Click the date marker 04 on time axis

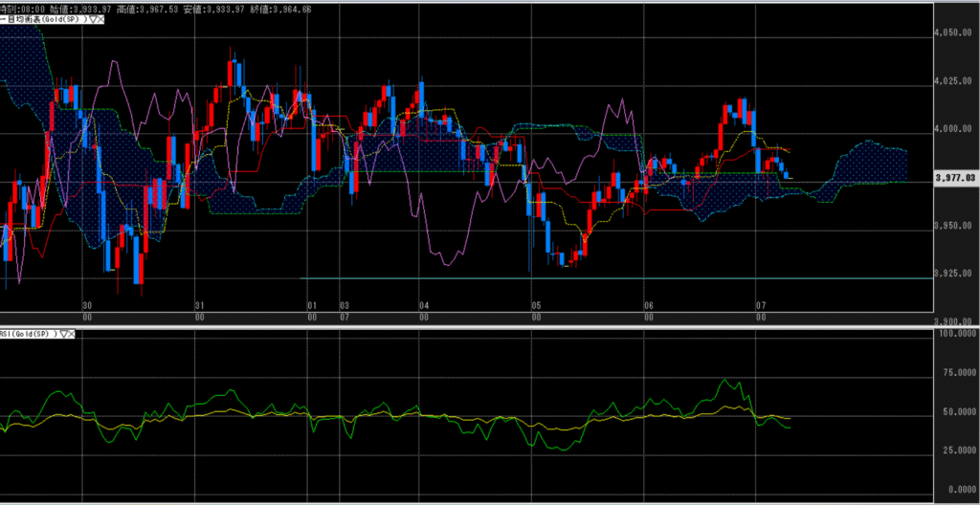[x=423, y=306]
